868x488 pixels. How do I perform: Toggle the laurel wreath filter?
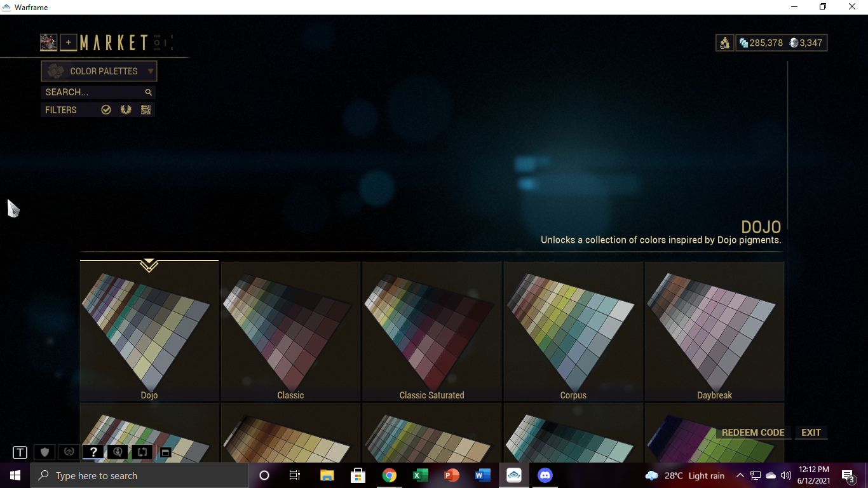coord(126,110)
